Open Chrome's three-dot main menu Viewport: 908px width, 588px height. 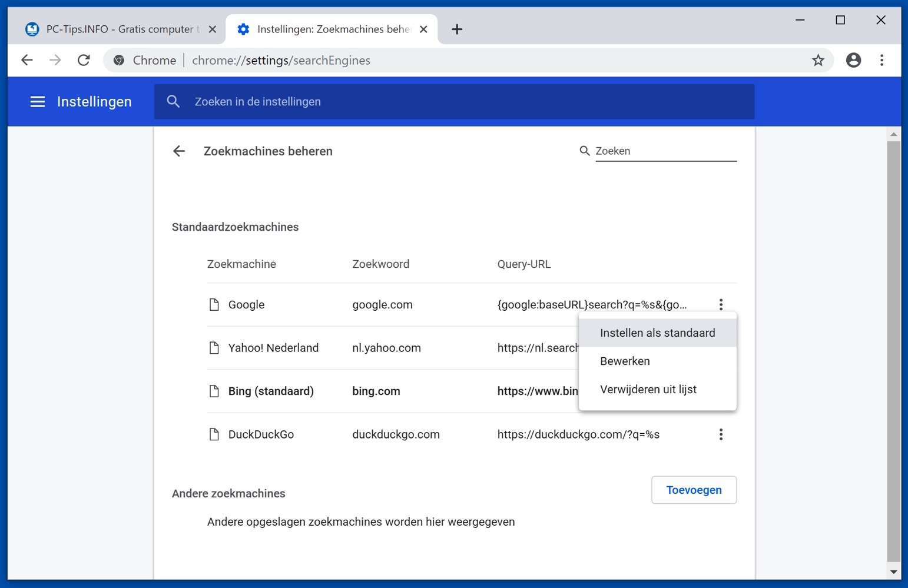882,60
